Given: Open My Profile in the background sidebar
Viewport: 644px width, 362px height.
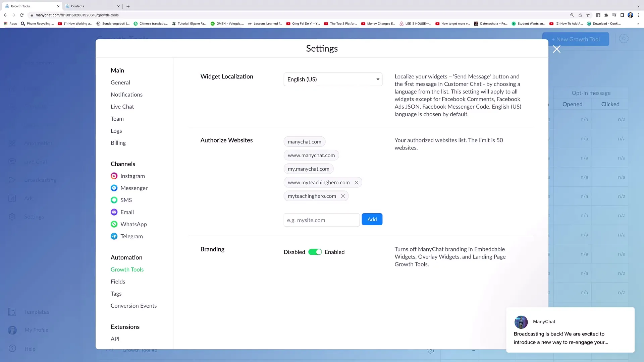Looking at the screenshot, I should click(29, 330).
